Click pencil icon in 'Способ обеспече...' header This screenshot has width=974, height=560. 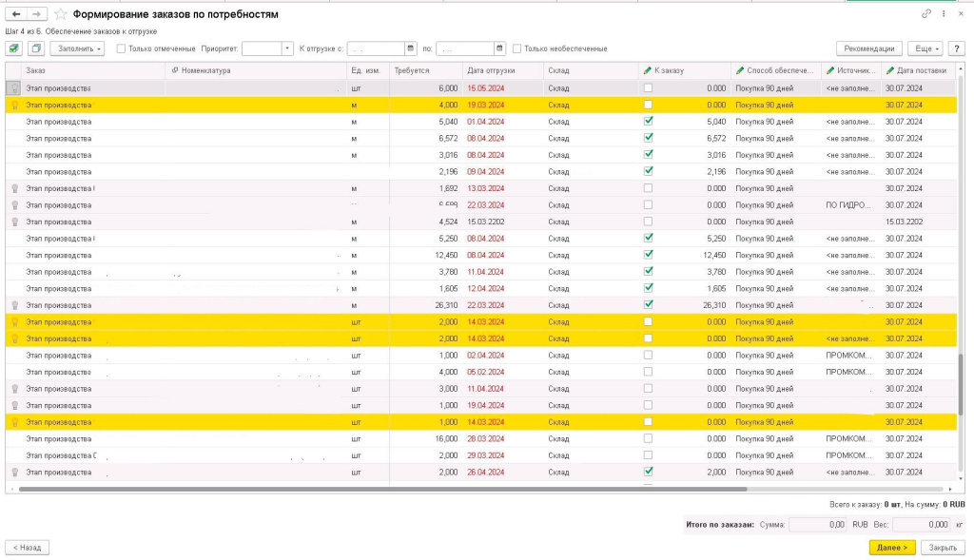pos(740,70)
